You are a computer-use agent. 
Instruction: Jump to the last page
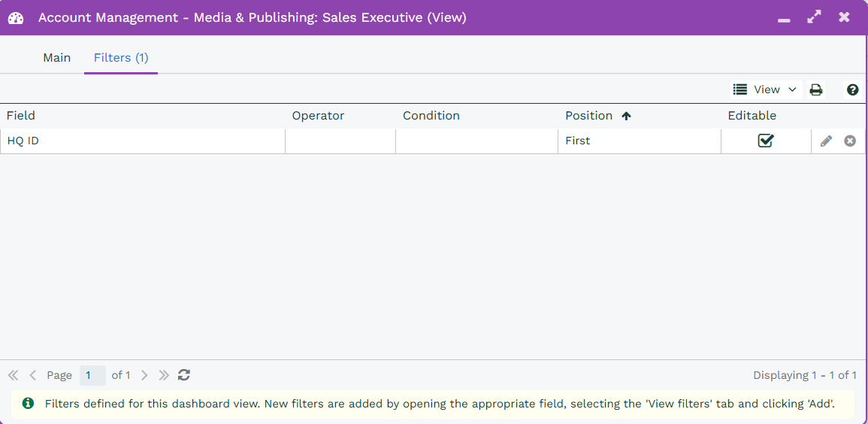pos(164,374)
